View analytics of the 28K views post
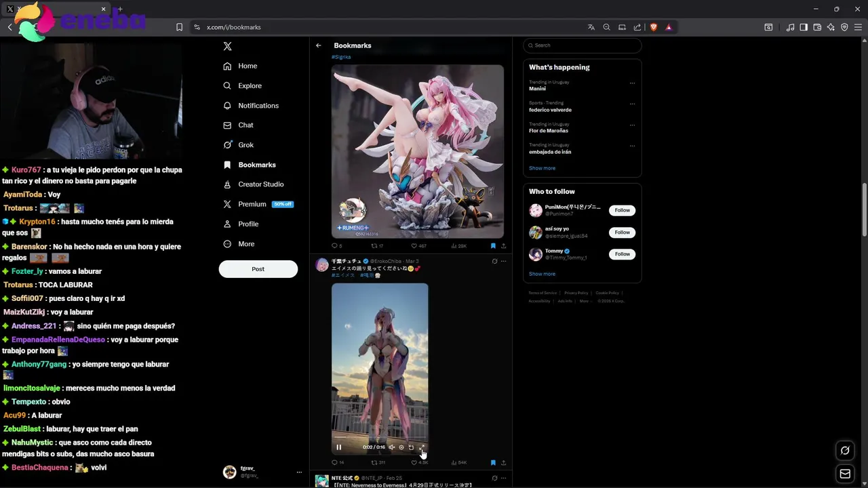868x488 pixels. click(458, 246)
